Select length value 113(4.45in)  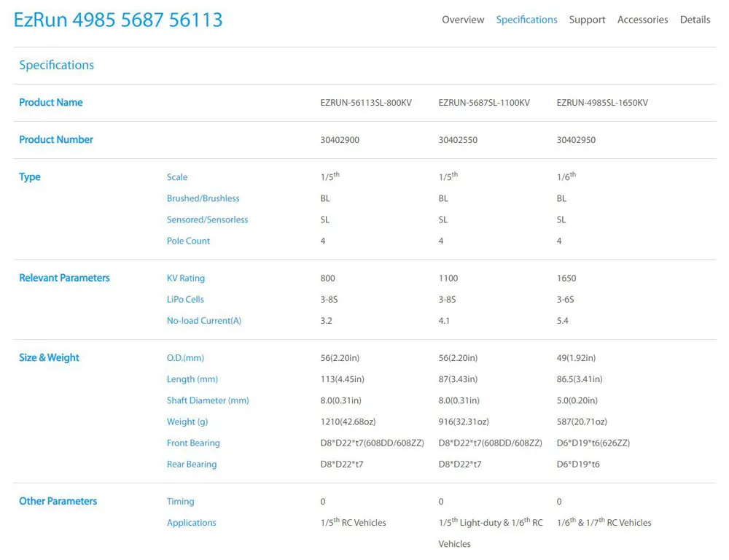342,379
